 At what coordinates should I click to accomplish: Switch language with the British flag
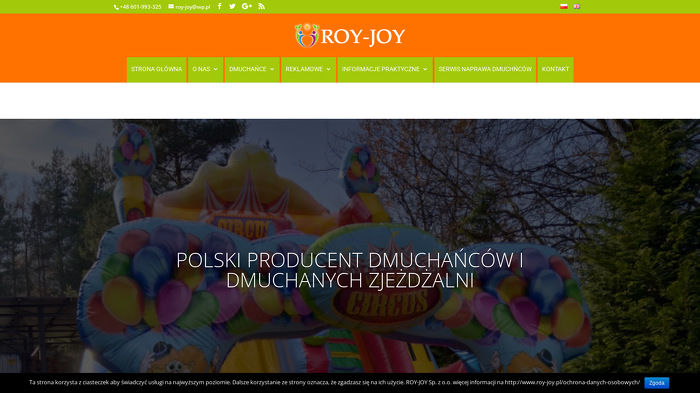577,6
